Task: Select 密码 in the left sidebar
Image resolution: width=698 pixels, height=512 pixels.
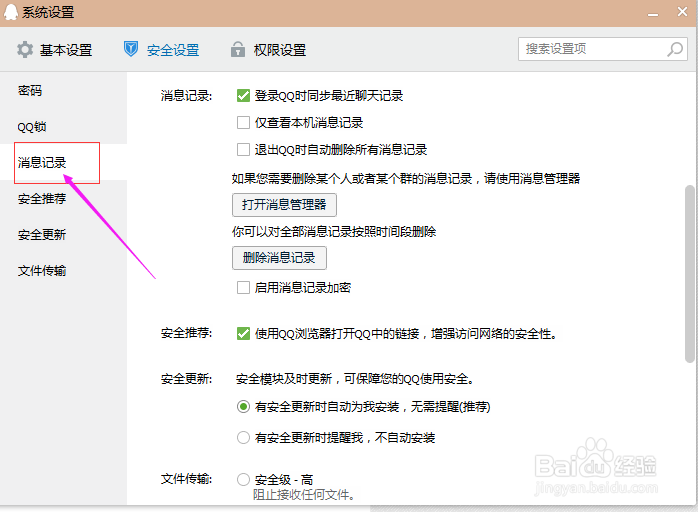Action: pos(30,91)
